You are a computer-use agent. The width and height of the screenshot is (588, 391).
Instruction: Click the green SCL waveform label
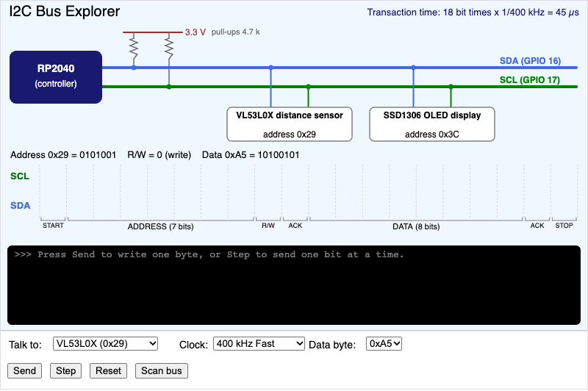[20, 176]
